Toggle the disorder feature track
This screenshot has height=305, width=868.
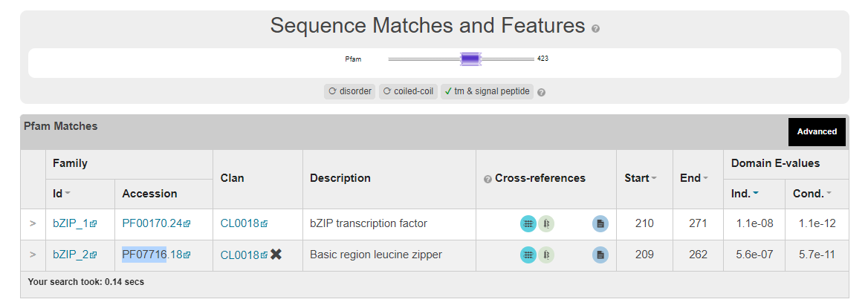click(x=349, y=91)
